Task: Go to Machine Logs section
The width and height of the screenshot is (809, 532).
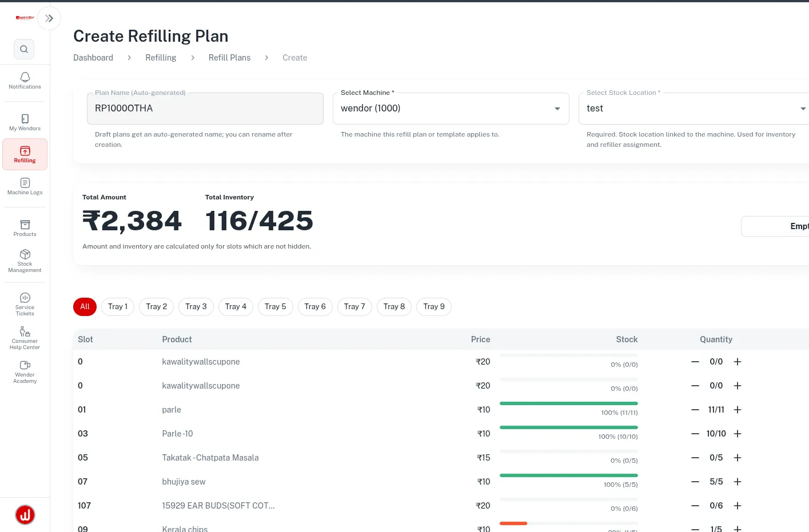Action: point(25,186)
